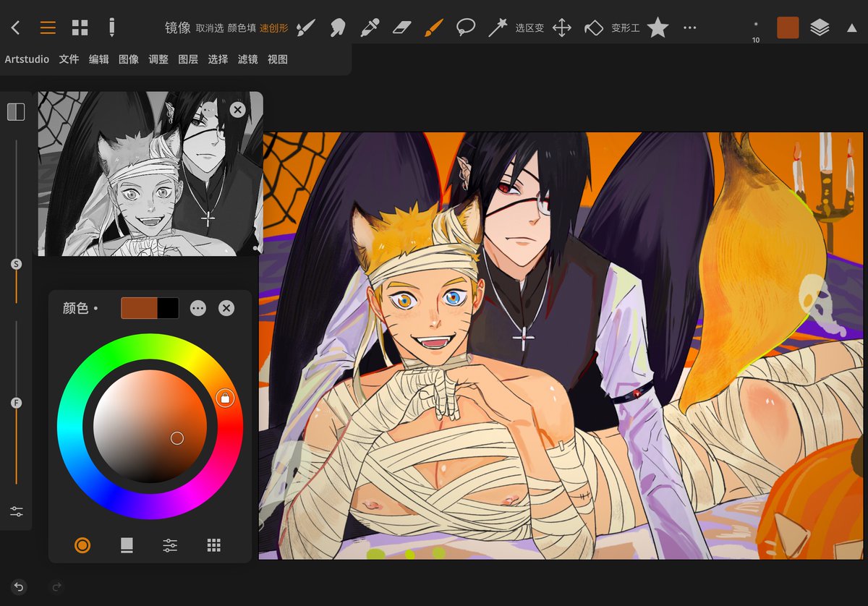The width and height of the screenshot is (868, 606).
Task: Close the 颜色 color panel
Action: tap(226, 308)
